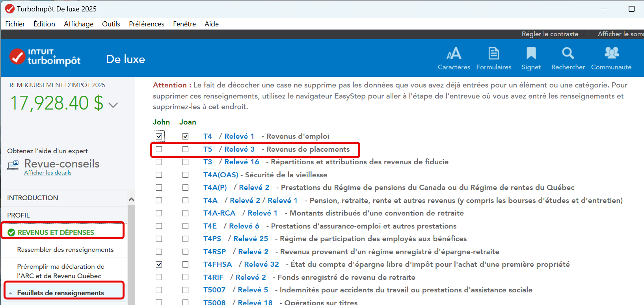This screenshot has height=305, width=644.
Task: Open the T4A(P) form link
Action: [215, 188]
